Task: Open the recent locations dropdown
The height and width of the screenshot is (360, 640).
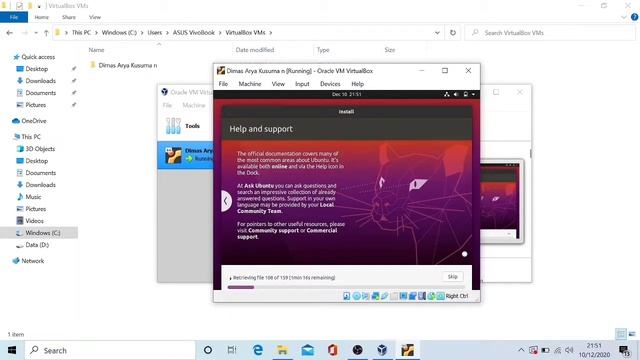Action: pyautogui.click(x=36, y=33)
